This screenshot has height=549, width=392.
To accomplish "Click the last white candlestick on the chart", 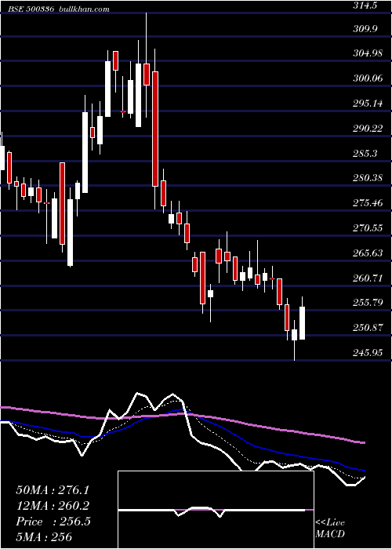I will (302, 323).
